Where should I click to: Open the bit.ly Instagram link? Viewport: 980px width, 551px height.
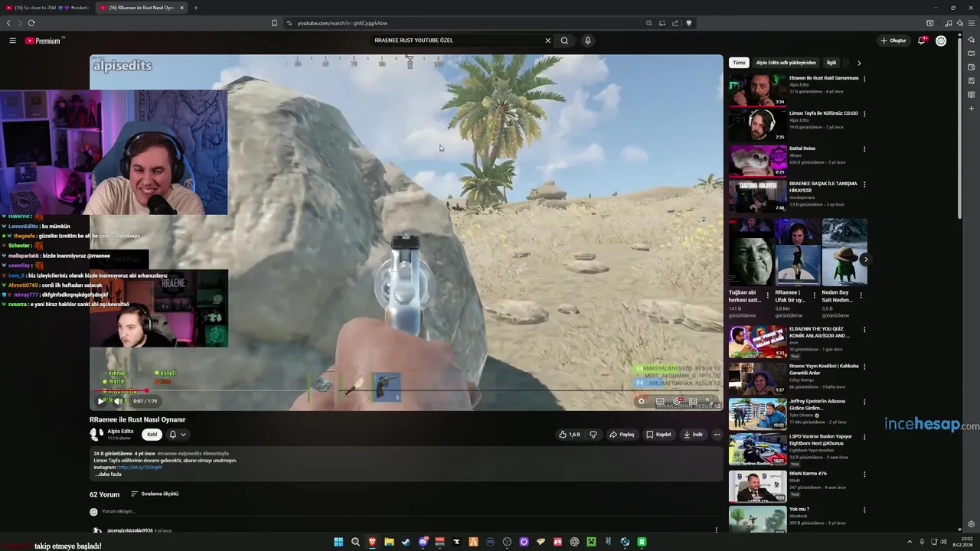pyautogui.click(x=140, y=468)
